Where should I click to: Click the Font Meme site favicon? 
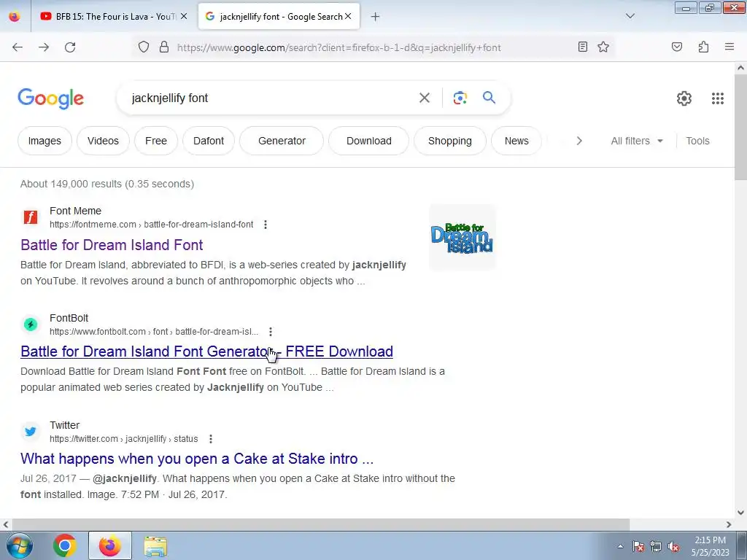tap(31, 217)
